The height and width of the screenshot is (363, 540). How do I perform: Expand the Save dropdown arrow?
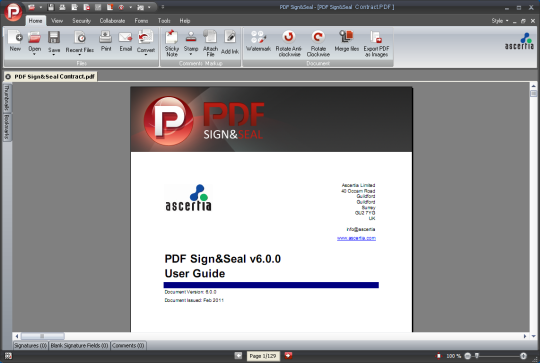coord(54,55)
